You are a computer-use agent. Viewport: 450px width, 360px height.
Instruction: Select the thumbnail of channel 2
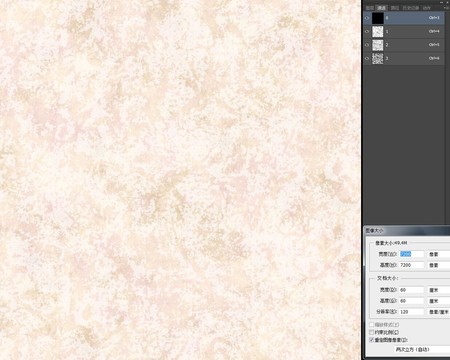click(378, 45)
